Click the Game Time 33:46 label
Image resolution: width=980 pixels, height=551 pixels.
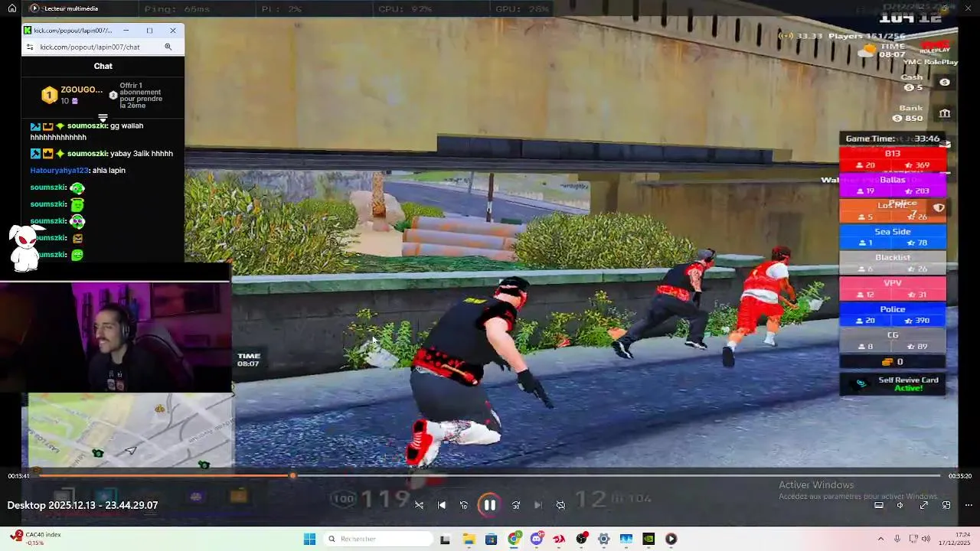(x=893, y=139)
